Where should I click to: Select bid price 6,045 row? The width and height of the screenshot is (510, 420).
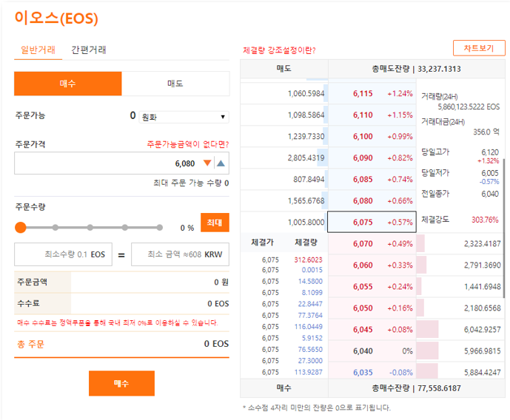pos(372,329)
